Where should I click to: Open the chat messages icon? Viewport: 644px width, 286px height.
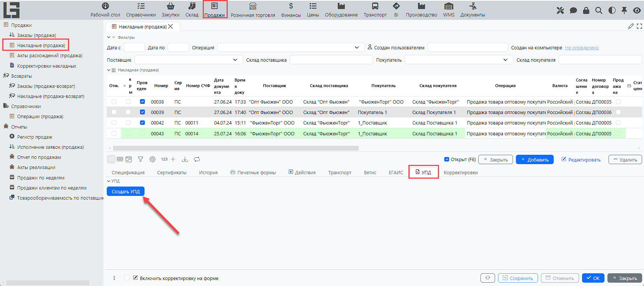(573, 10)
